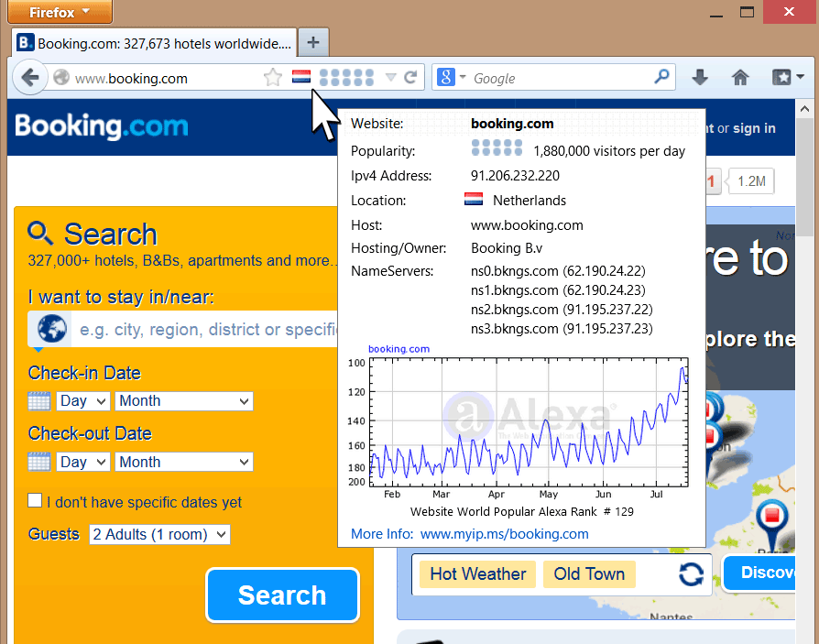Open the Guests "2 Adults (1 room)" dropdown
819x644 pixels.
159,534
